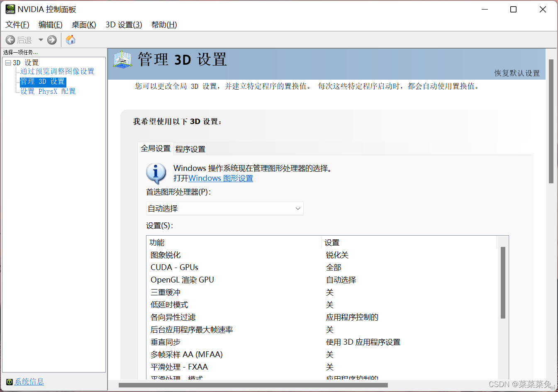This screenshot has width=558, height=392.
Task: Click the 管理 3D 设置 header icon
Action: (x=122, y=60)
